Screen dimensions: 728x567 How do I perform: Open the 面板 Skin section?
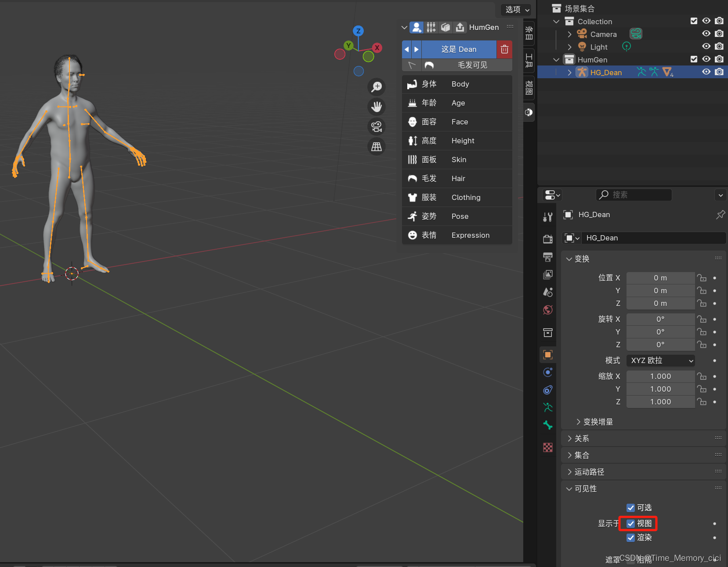457,160
